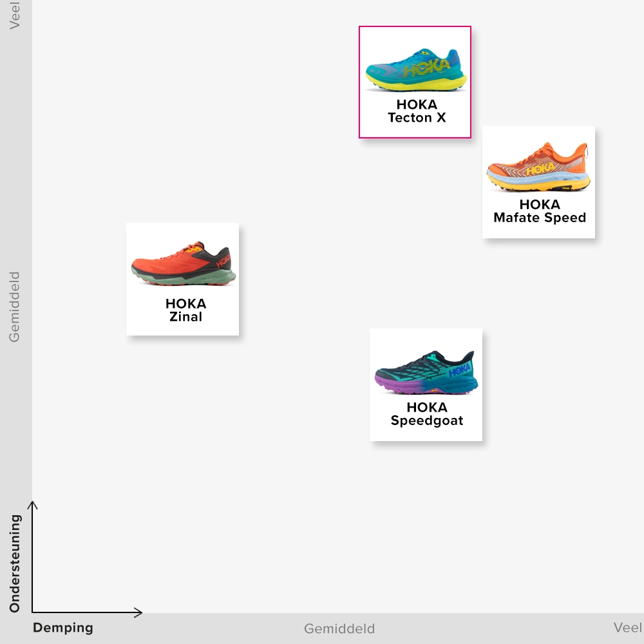Click the orange HOKA Mafate Speed shoe image
This screenshot has height=644, width=644.
pos(538,167)
